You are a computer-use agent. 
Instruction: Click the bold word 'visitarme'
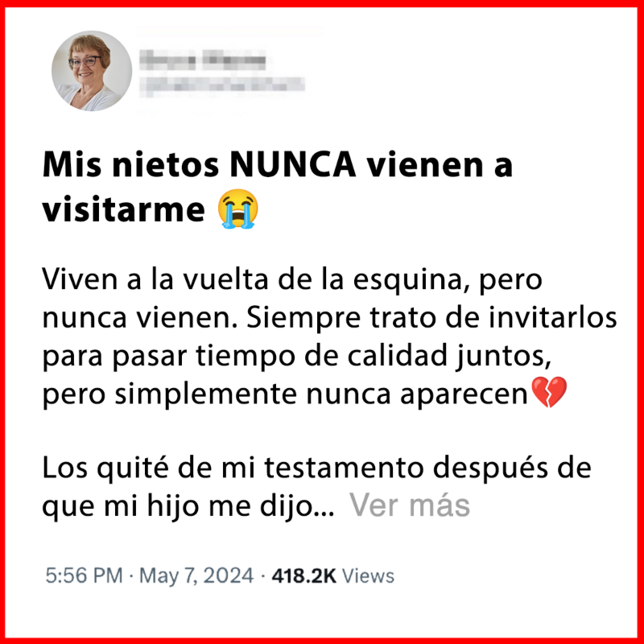124,209
